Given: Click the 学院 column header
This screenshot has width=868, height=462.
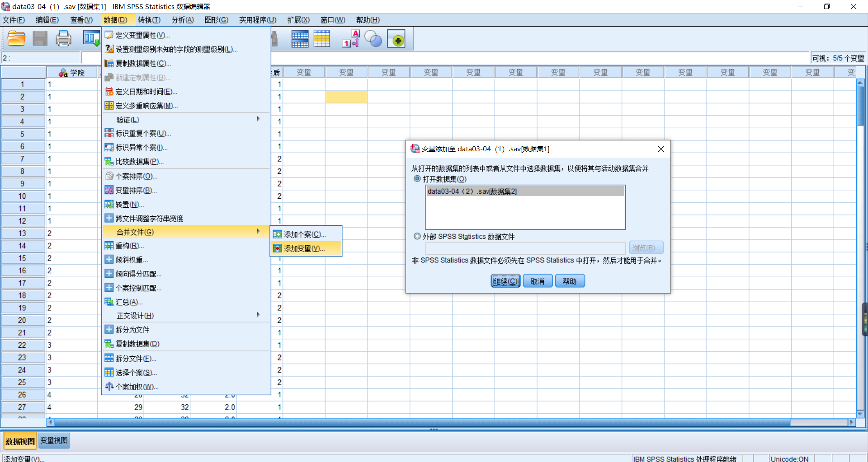Looking at the screenshot, I should click(72, 73).
